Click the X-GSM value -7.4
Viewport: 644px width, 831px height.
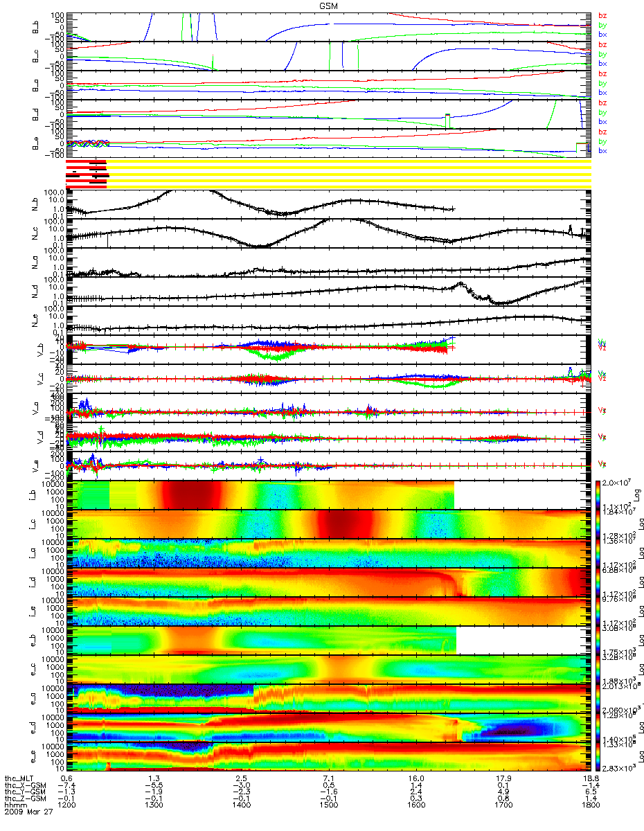coord(66,785)
